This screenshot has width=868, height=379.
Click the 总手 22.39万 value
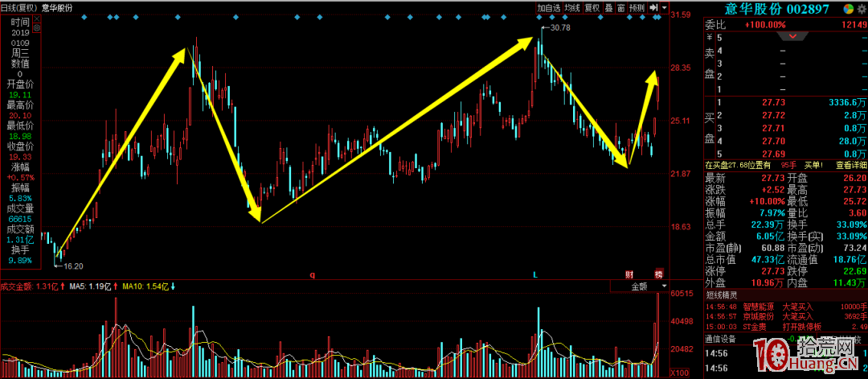click(767, 225)
